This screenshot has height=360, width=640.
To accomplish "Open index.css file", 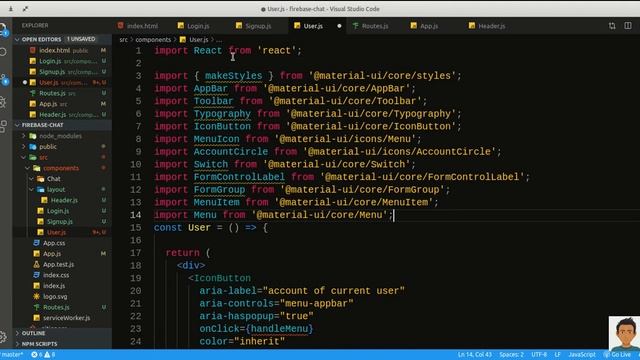I will coord(56,275).
